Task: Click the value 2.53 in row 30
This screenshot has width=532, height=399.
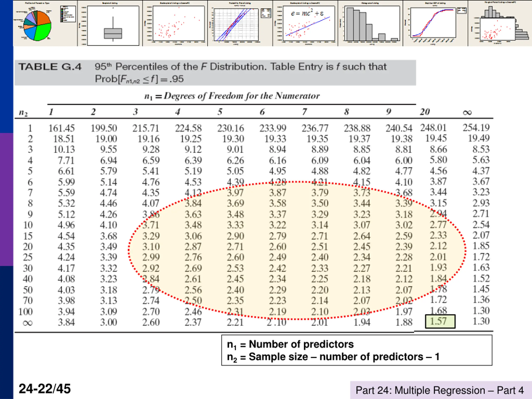Action: coord(235,268)
